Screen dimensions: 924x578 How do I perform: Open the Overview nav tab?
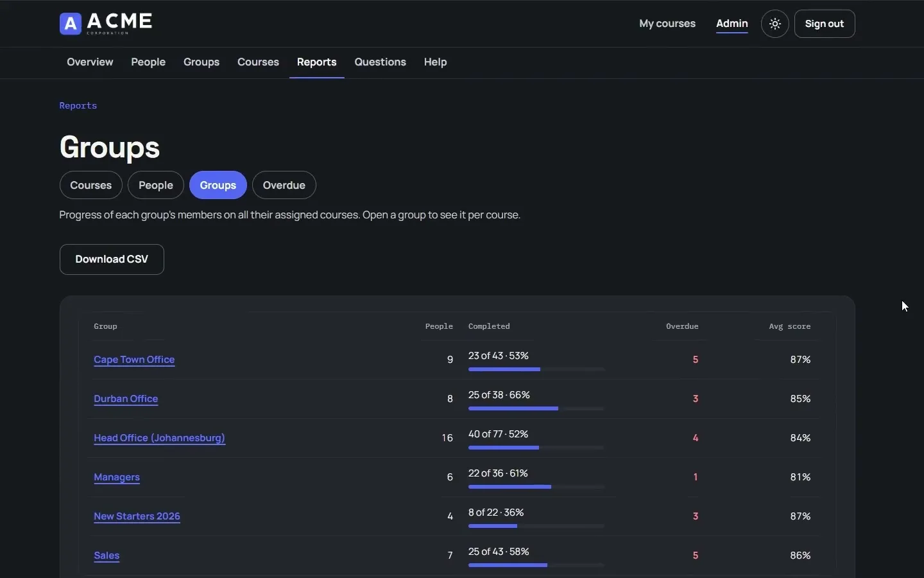tap(90, 63)
